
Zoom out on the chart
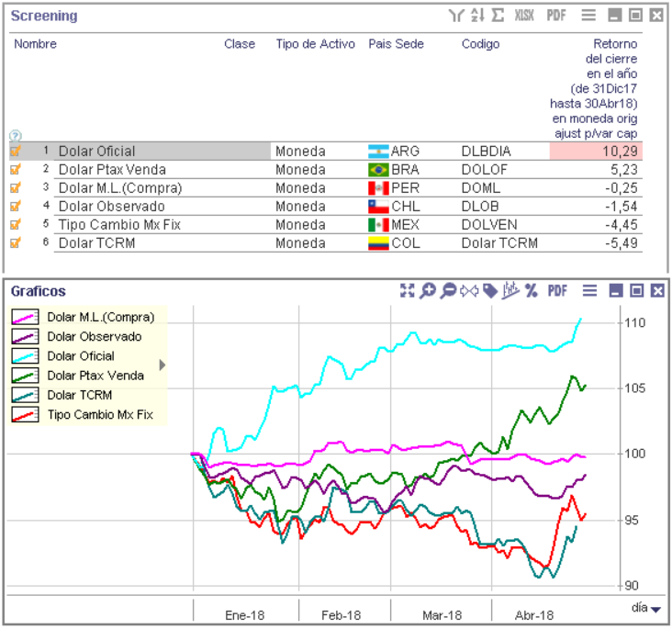pyautogui.click(x=448, y=291)
